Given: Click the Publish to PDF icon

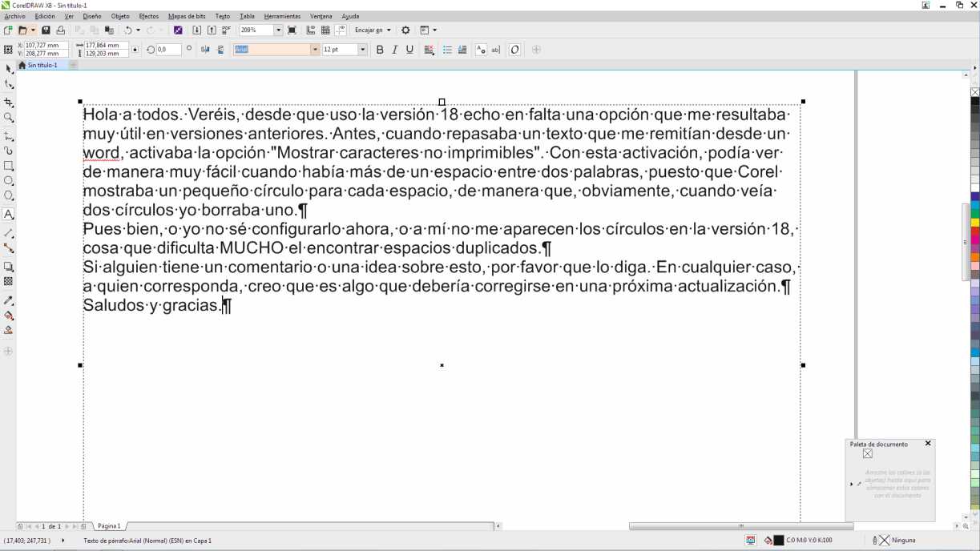Looking at the screenshot, I should click(226, 30).
